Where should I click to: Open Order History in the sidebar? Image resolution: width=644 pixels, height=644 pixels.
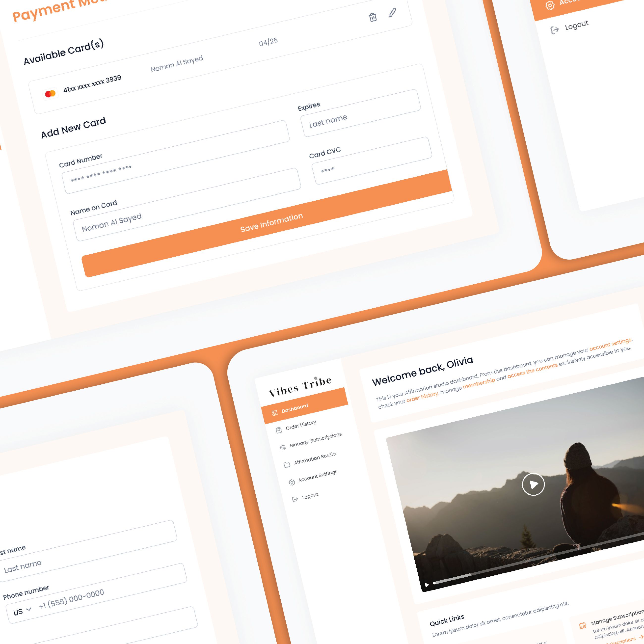(x=301, y=425)
